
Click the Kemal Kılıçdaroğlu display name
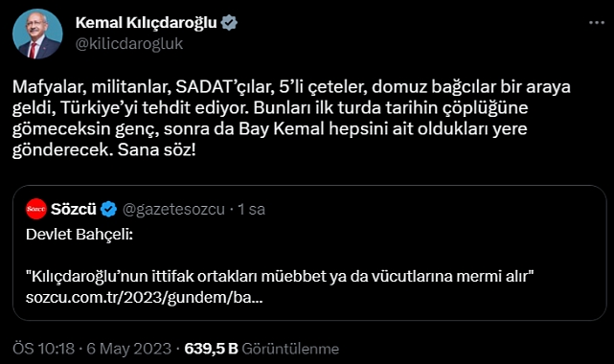pos(146,23)
